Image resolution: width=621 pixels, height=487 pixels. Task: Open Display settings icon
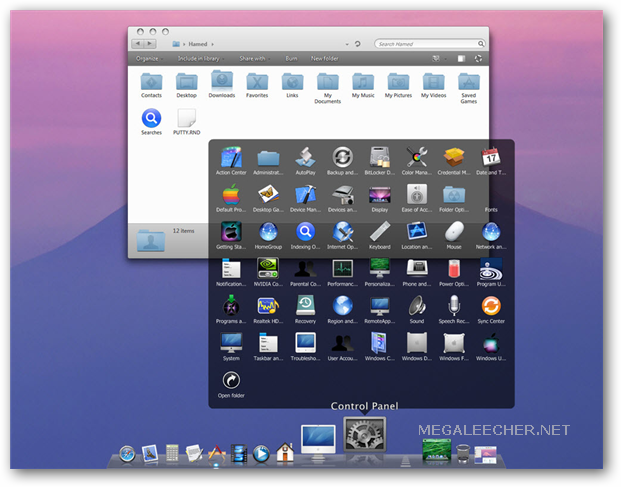(379, 196)
